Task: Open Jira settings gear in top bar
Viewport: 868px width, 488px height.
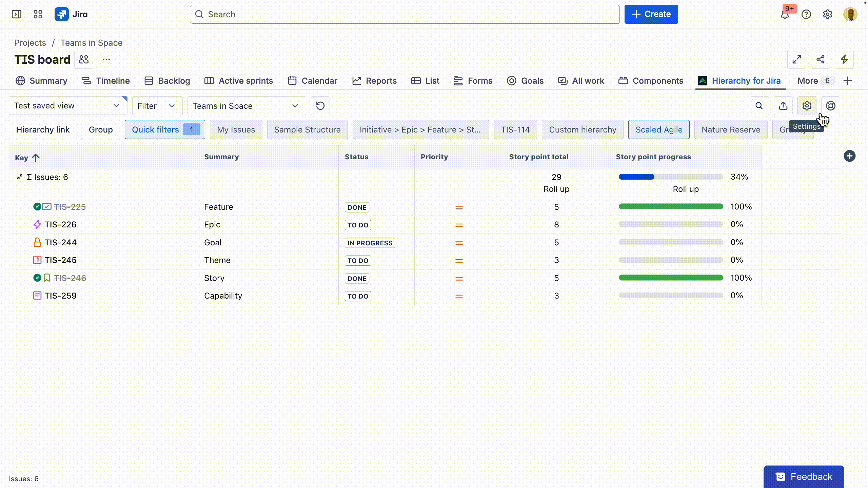Action: coord(828,14)
